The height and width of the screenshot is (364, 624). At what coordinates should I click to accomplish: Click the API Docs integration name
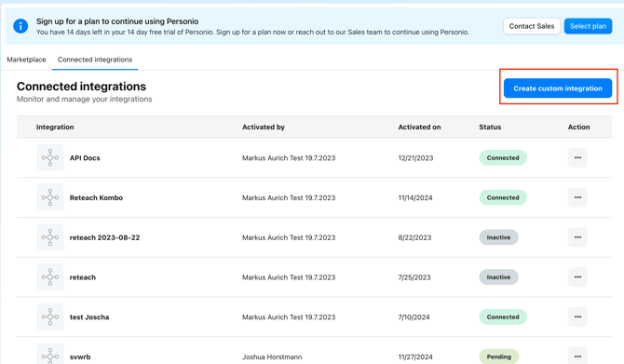pyautogui.click(x=85, y=158)
